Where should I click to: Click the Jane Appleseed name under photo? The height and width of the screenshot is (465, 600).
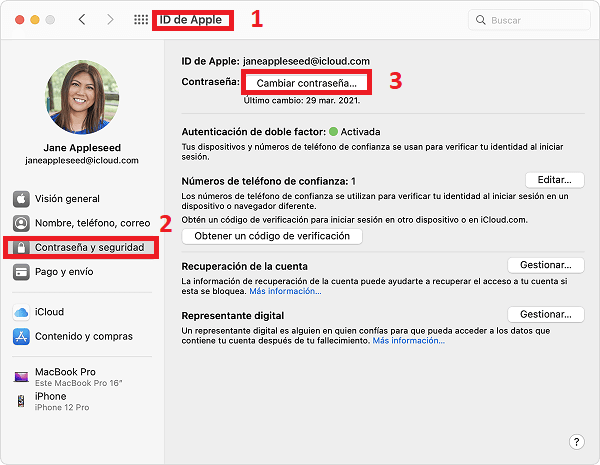tap(82, 148)
